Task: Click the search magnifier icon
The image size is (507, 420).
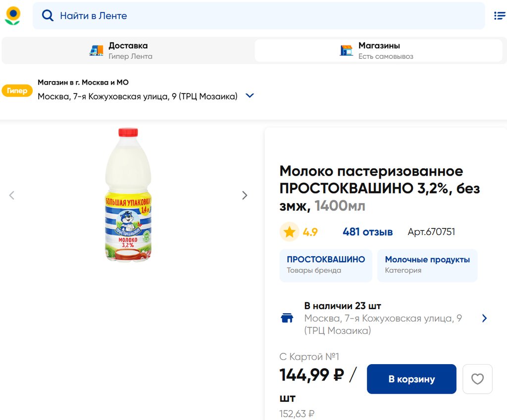Action: click(48, 16)
